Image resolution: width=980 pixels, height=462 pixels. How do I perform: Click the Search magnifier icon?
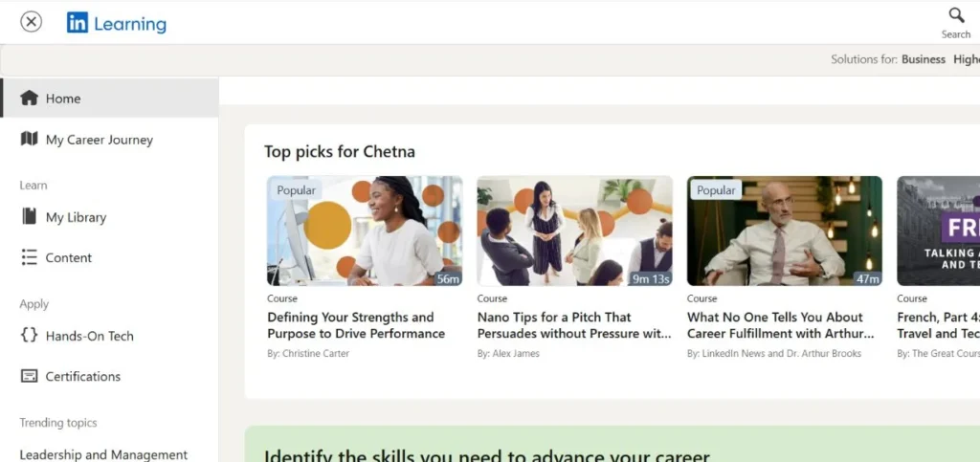(956, 15)
